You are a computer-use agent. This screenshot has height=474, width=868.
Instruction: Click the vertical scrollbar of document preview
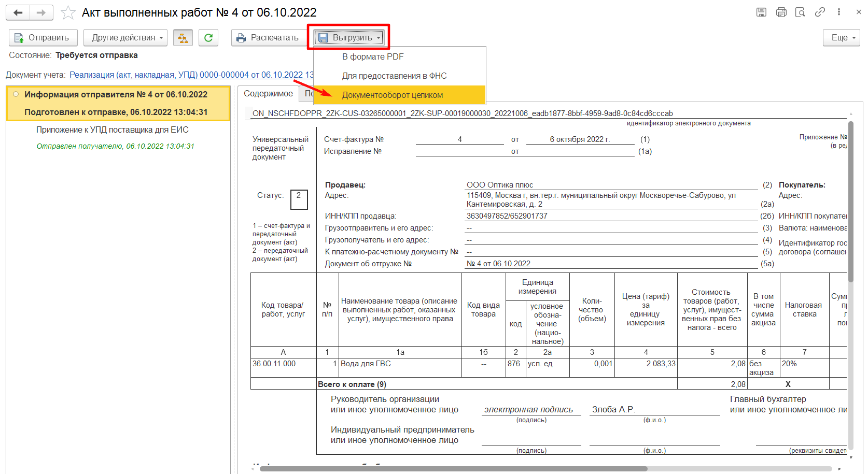850,202
